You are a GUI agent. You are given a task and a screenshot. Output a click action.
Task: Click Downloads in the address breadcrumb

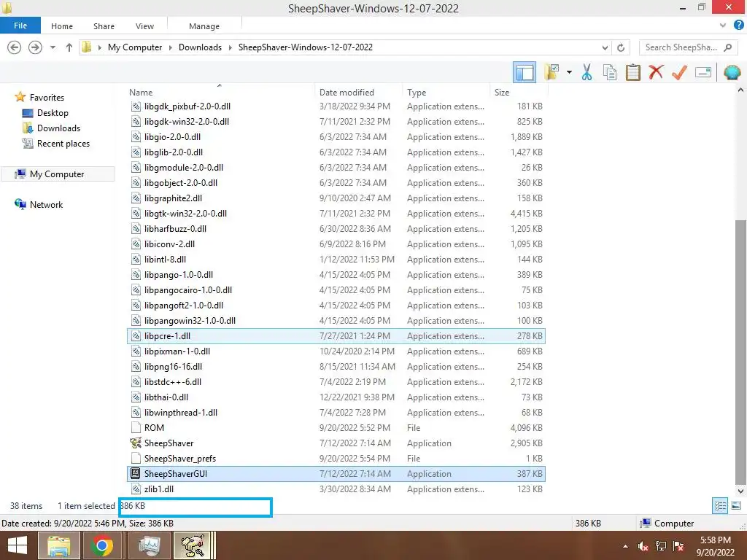click(200, 47)
